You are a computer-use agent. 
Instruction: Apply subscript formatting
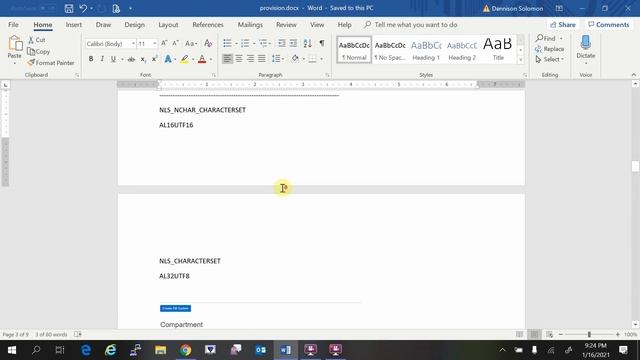pos(143,59)
